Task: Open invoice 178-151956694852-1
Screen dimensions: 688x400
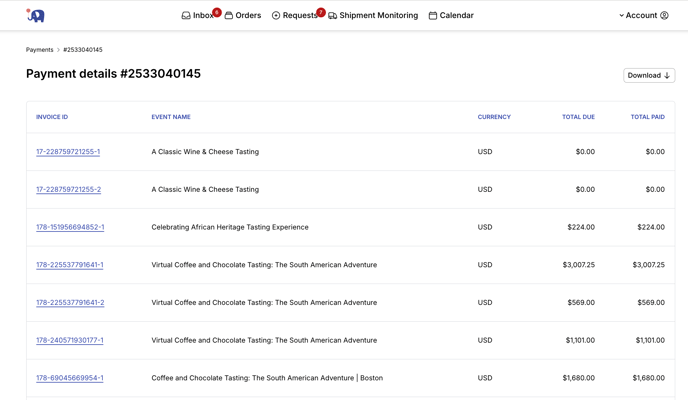Action: click(70, 227)
